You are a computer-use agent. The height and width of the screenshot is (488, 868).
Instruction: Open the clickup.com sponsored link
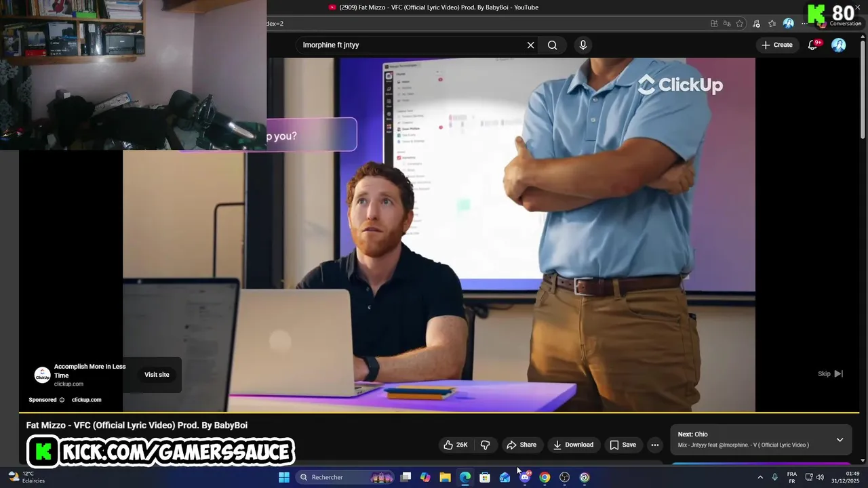pyautogui.click(x=86, y=400)
